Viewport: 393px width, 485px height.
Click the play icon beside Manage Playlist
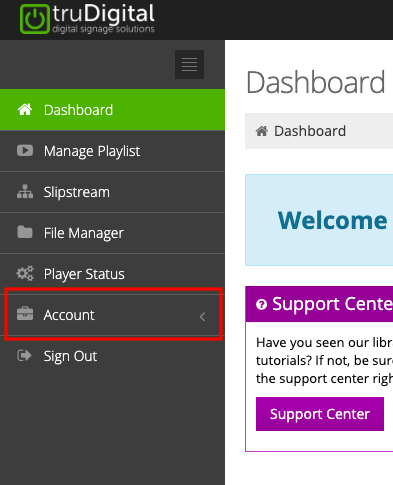point(25,150)
